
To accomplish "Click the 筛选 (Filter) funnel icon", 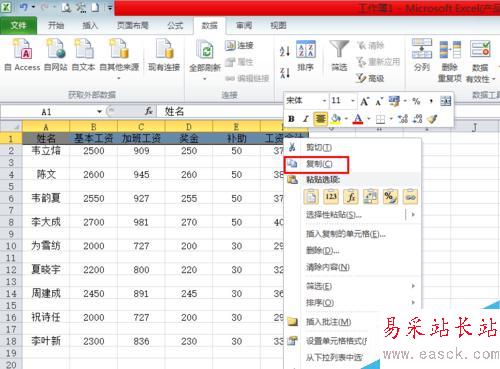I will point(339,49).
